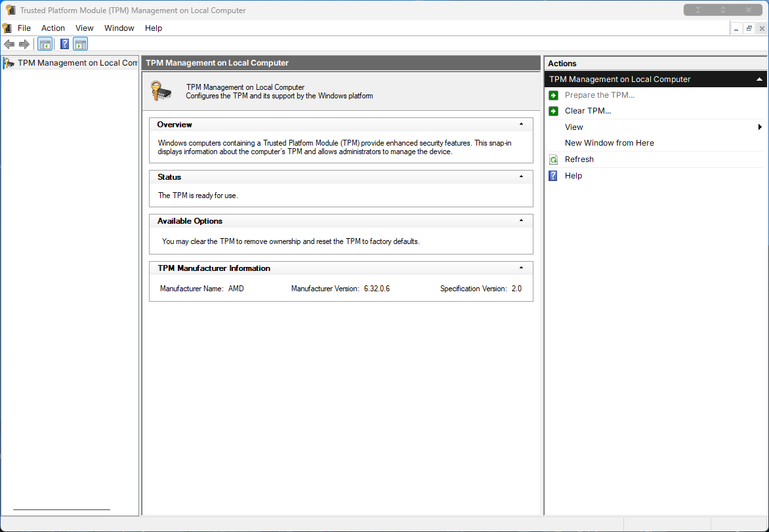Minimize the inner MDI child window
This screenshot has height=532, width=769.
point(736,29)
